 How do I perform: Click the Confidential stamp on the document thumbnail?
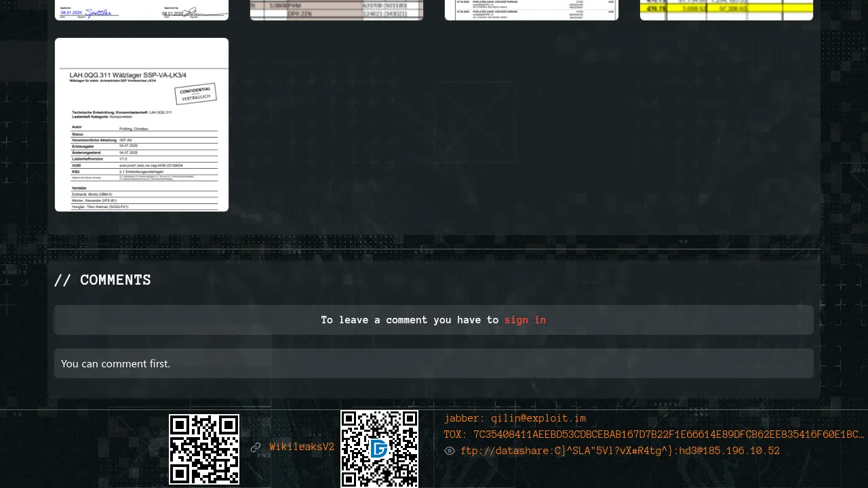coord(195,94)
